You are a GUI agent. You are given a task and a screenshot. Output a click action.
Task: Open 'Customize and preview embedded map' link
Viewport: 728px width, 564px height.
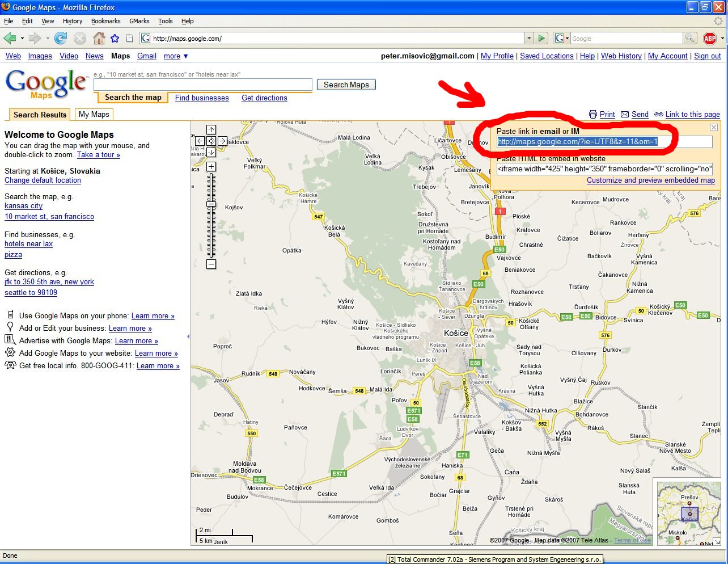pos(650,180)
